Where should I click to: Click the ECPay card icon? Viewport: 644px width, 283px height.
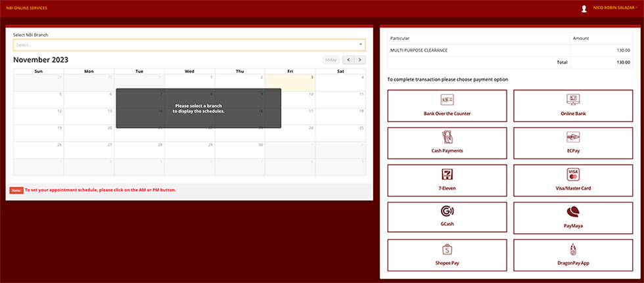tap(573, 137)
